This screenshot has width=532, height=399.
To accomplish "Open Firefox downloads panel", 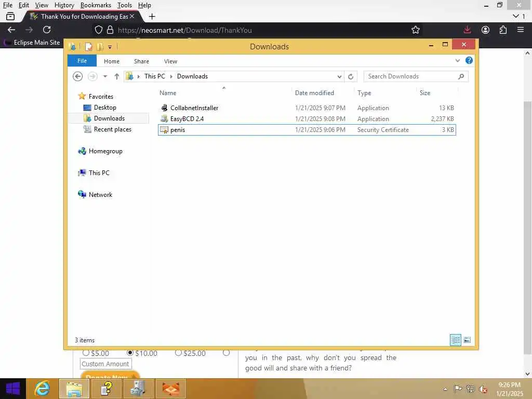I will point(467,30).
